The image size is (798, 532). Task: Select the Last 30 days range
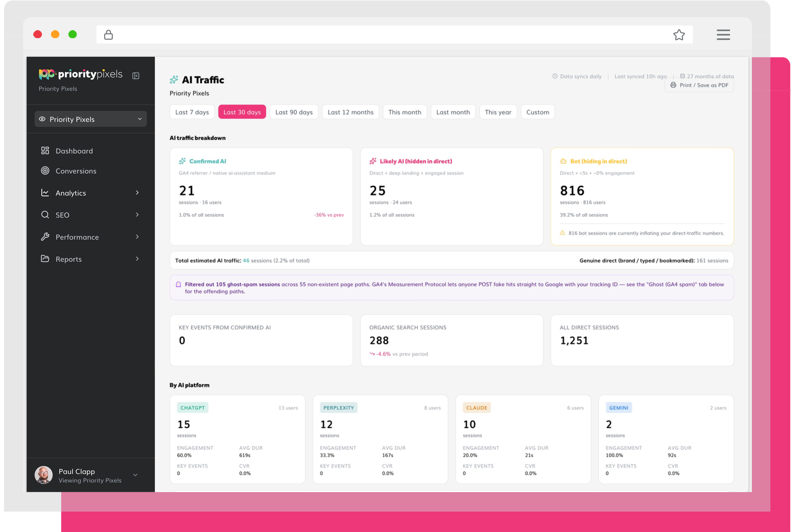pos(242,112)
